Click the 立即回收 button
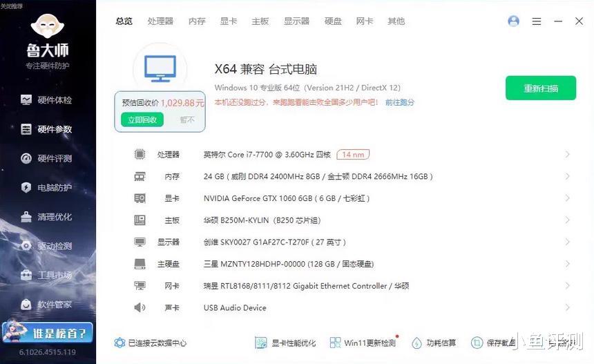This screenshot has width=594, height=364. (x=142, y=119)
